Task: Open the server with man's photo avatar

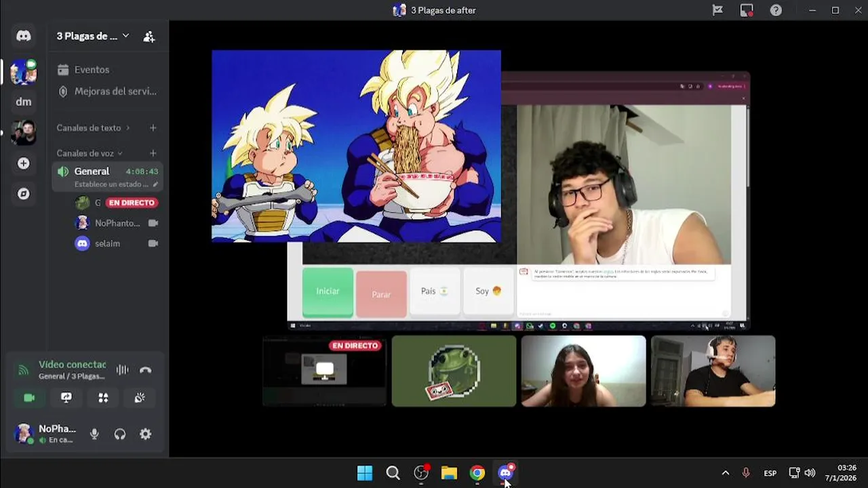Action: (24, 132)
